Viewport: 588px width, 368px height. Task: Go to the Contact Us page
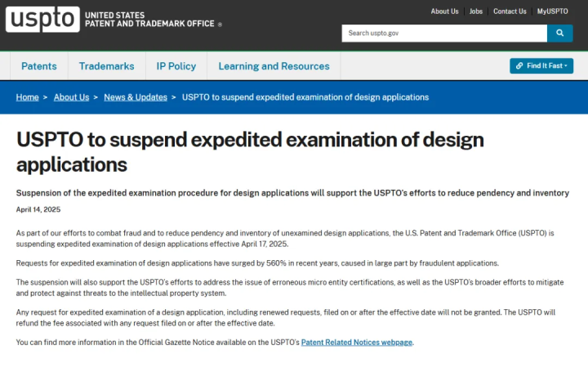tap(510, 11)
